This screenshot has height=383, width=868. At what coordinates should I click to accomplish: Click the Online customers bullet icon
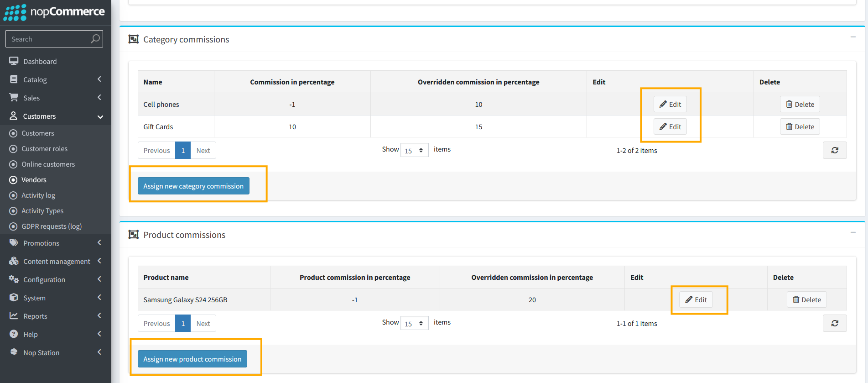pyautogui.click(x=13, y=164)
